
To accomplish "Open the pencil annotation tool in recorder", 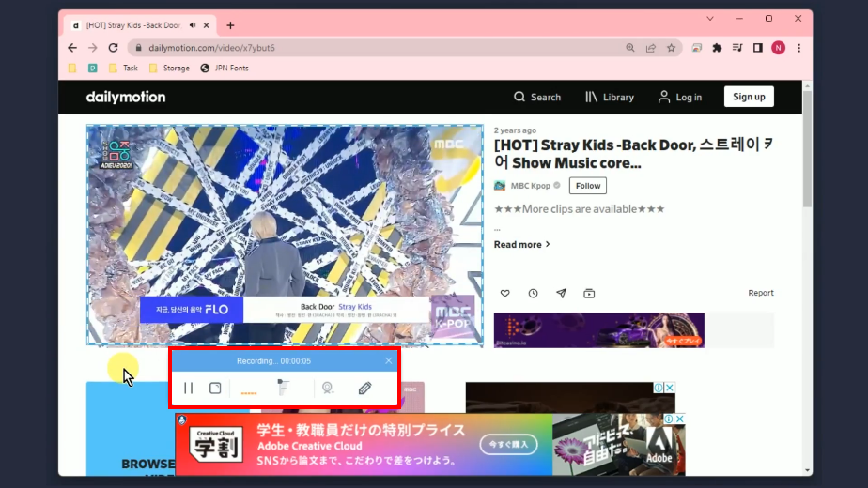I will (x=364, y=389).
